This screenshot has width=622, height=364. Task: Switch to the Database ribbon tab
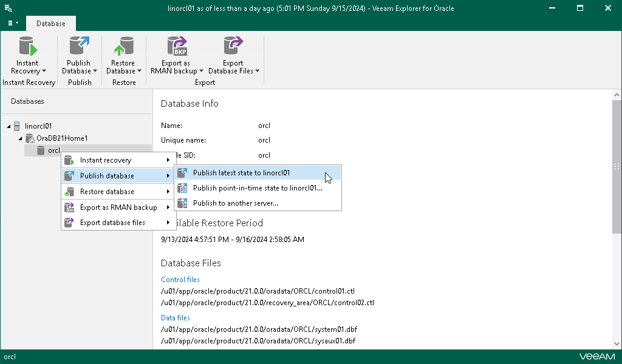pos(51,24)
